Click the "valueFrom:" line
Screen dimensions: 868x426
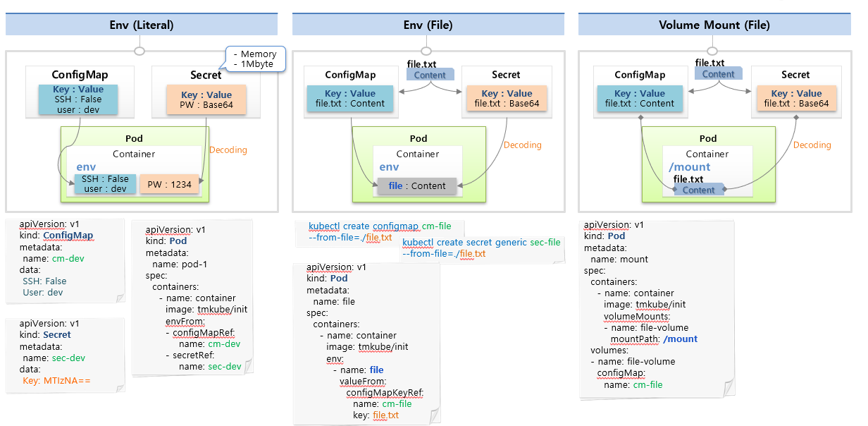(364, 381)
